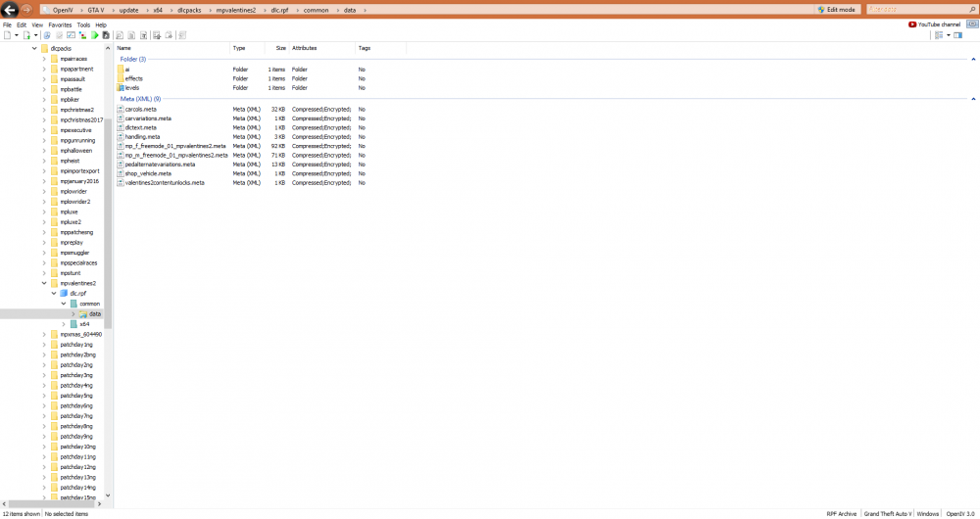Collapse the dlcpacks tree node

point(34,48)
